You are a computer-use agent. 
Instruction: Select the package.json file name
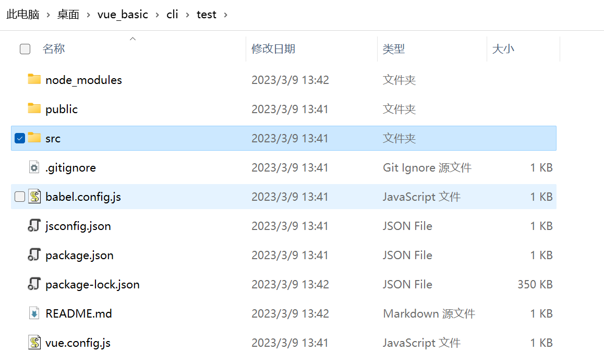pos(79,255)
